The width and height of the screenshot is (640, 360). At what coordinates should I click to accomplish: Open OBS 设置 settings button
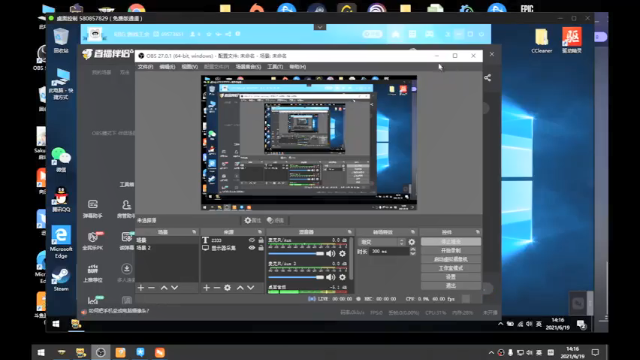[451, 277]
